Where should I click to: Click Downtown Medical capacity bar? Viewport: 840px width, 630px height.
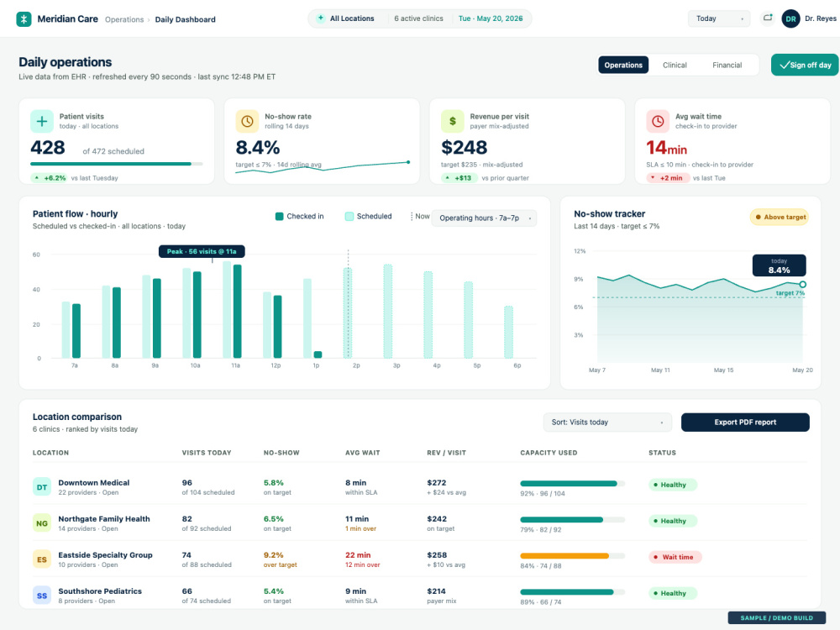pyautogui.click(x=573, y=484)
